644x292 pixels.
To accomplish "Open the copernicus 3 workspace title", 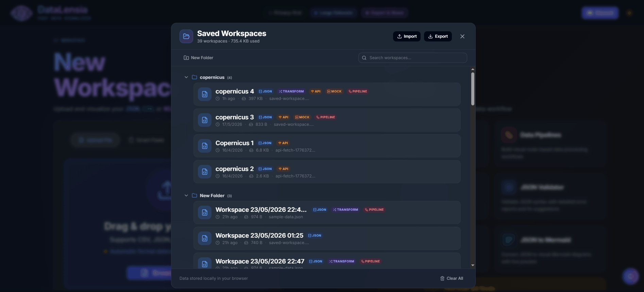I will pyautogui.click(x=235, y=117).
